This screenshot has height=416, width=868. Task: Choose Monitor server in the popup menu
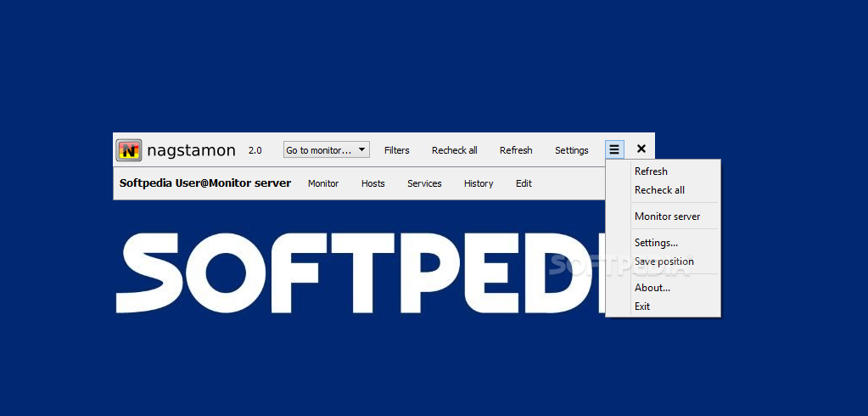pos(664,216)
